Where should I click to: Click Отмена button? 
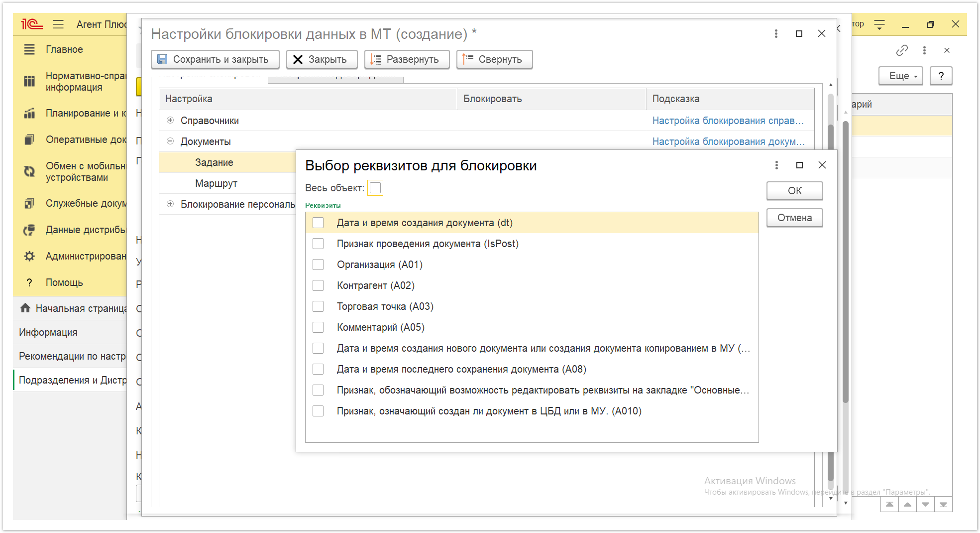point(794,218)
